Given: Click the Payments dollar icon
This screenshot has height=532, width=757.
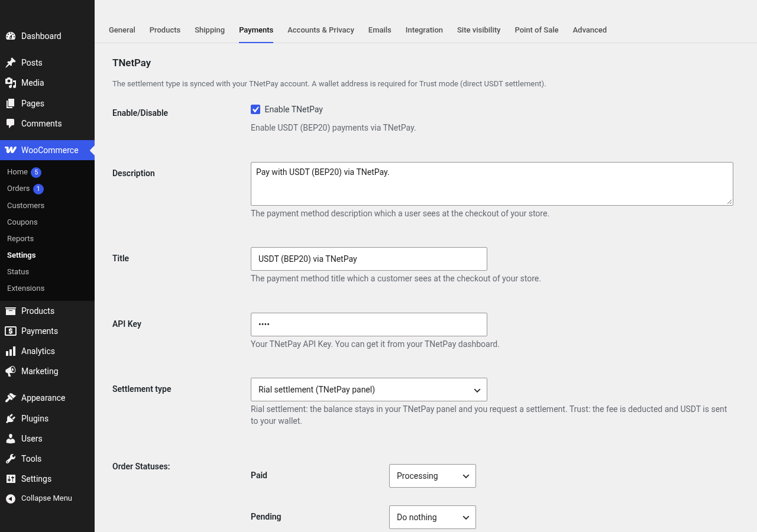Looking at the screenshot, I should coord(11,331).
